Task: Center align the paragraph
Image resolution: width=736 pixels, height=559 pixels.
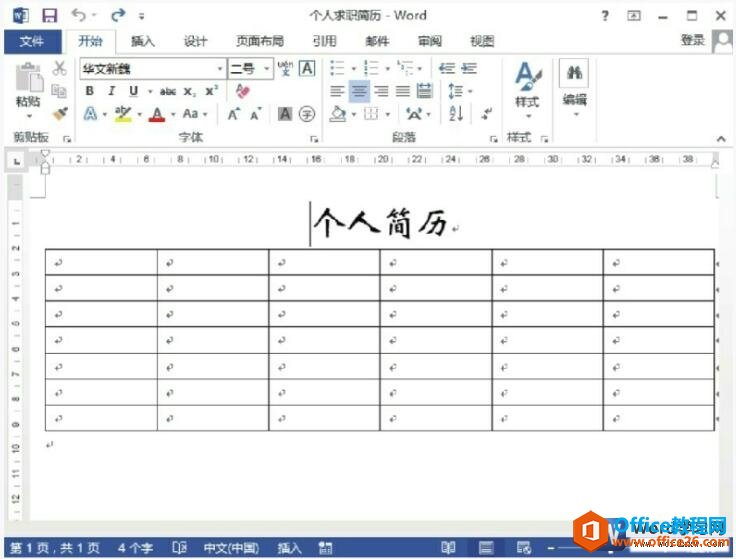Action: click(359, 91)
